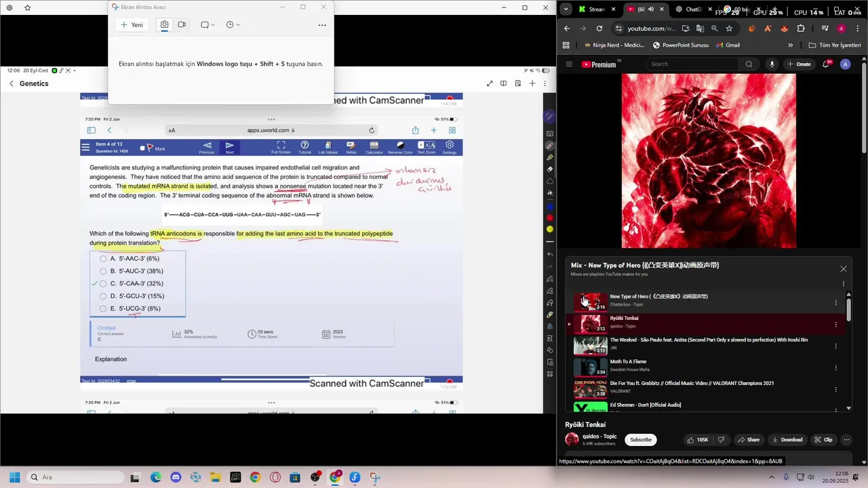Click the YouTube Create button
The image size is (868, 488).
(799, 64)
